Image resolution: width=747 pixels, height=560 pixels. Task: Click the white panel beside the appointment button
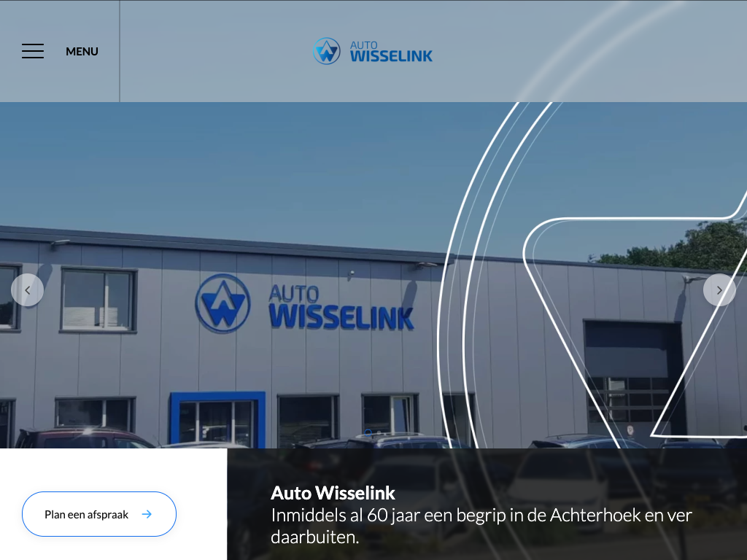pos(113,505)
